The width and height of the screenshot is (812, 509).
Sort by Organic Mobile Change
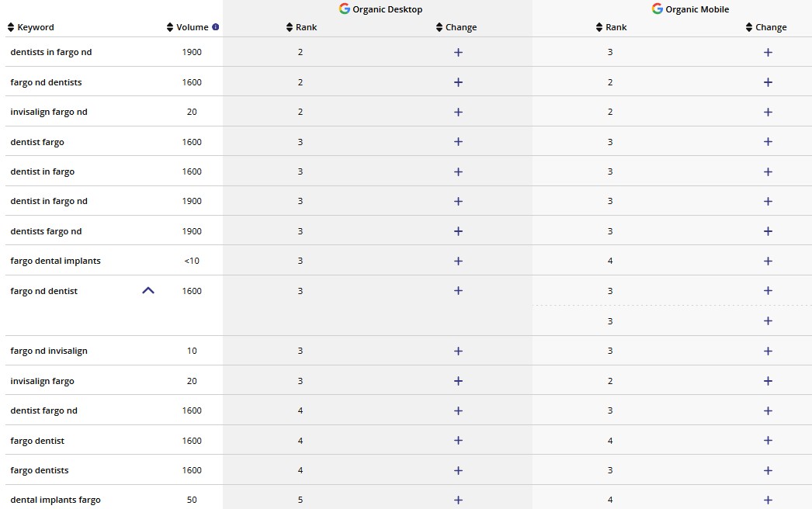click(x=766, y=27)
